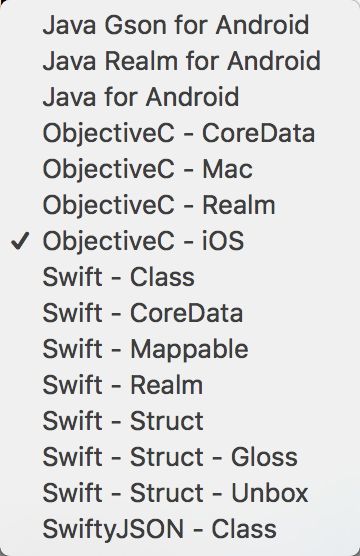The image size is (360, 556).
Task: Click the checked ObjectiveC - iOS item
Action: tap(180, 241)
